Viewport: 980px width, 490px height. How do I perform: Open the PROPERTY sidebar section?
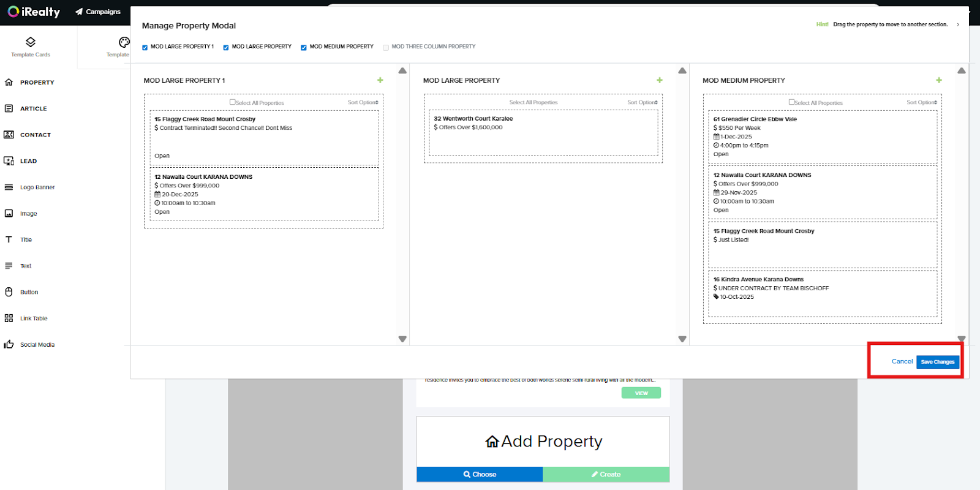[37, 82]
